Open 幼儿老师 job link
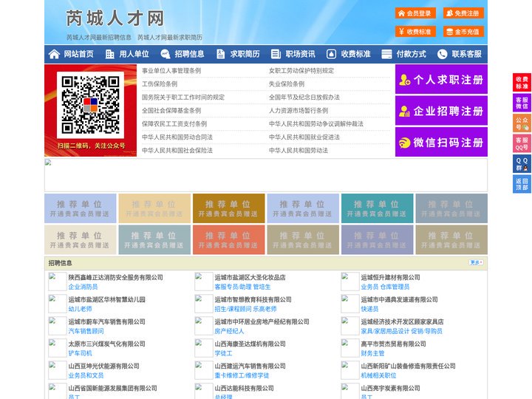 click(80, 309)
